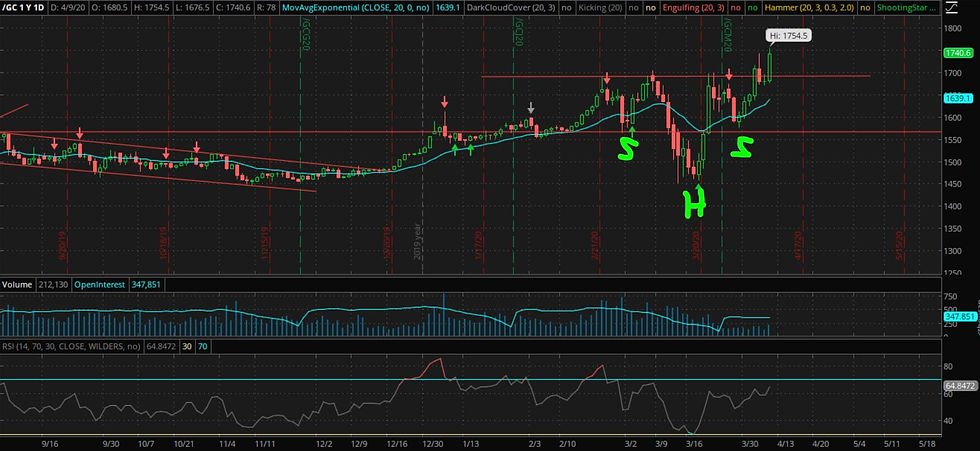Image resolution: width=980 pixels, height=451 pixels.
Task: Click the 1400 price axis label
Action: tap(953, 207)
